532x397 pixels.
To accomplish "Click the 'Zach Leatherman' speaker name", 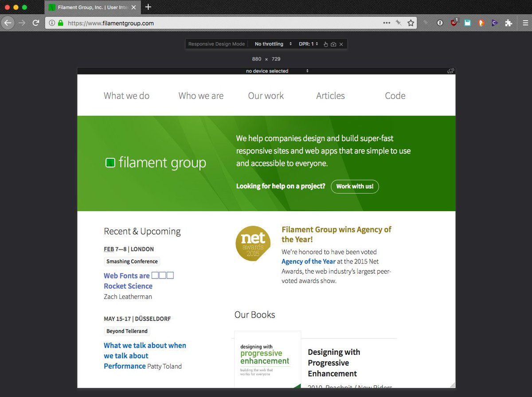I will [x=128, y=297].
